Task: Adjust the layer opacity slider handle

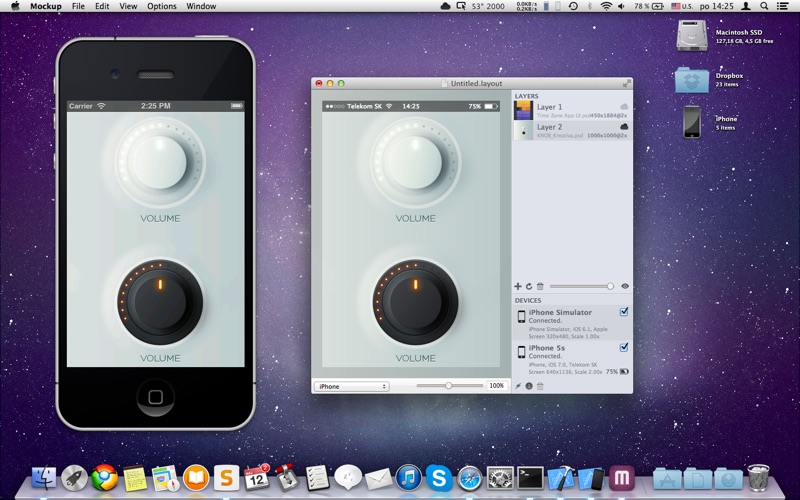Action: 610,286
